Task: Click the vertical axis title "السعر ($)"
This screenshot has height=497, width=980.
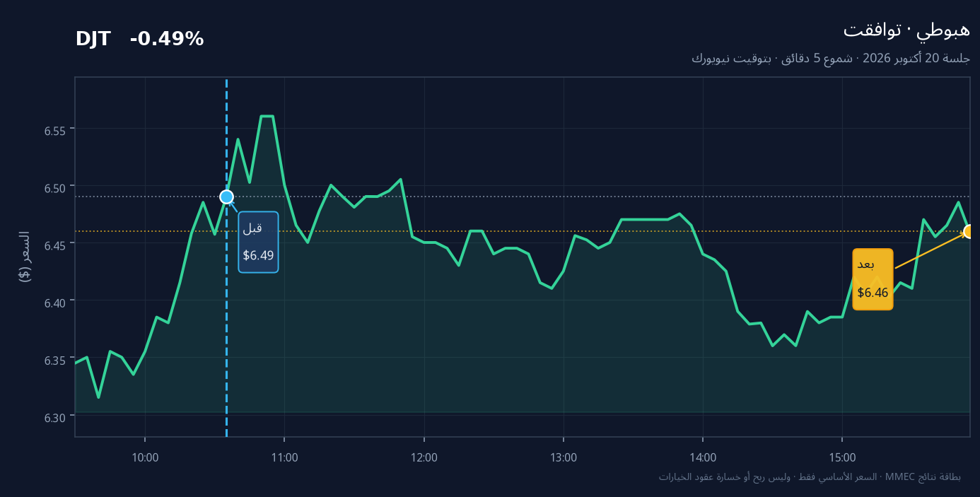Action: (25, 257)
